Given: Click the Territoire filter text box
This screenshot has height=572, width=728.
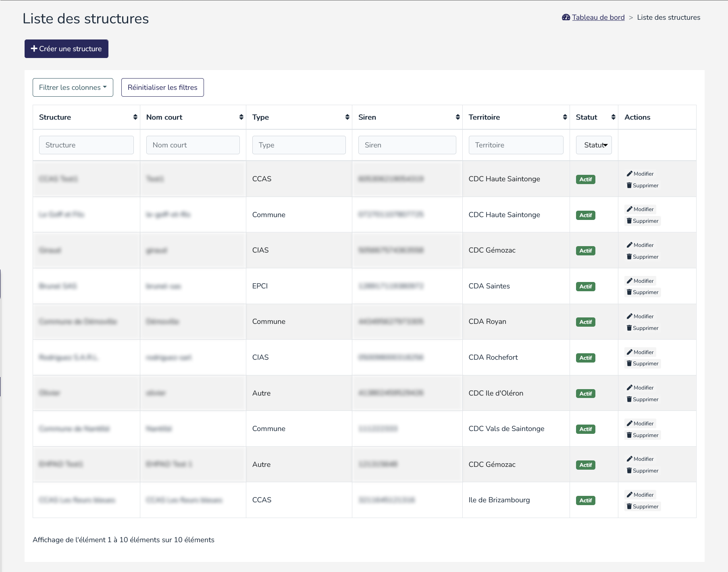Looking at the screenshot, I should click(x=516, y=145).
